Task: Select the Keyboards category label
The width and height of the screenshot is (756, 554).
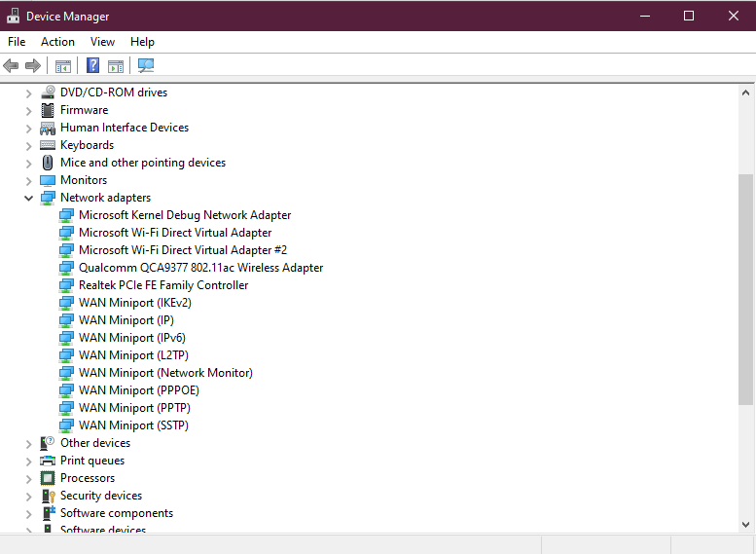Action: pos(87,145)
